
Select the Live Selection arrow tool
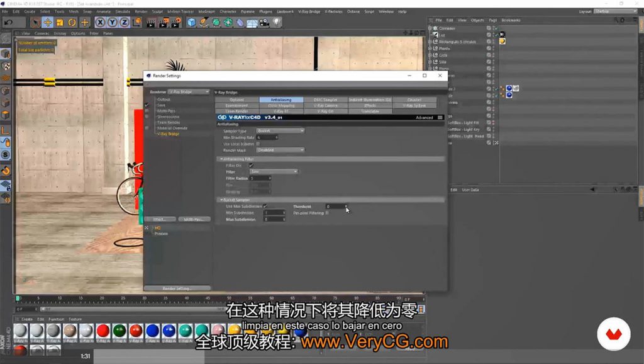[x=36, y=22]
